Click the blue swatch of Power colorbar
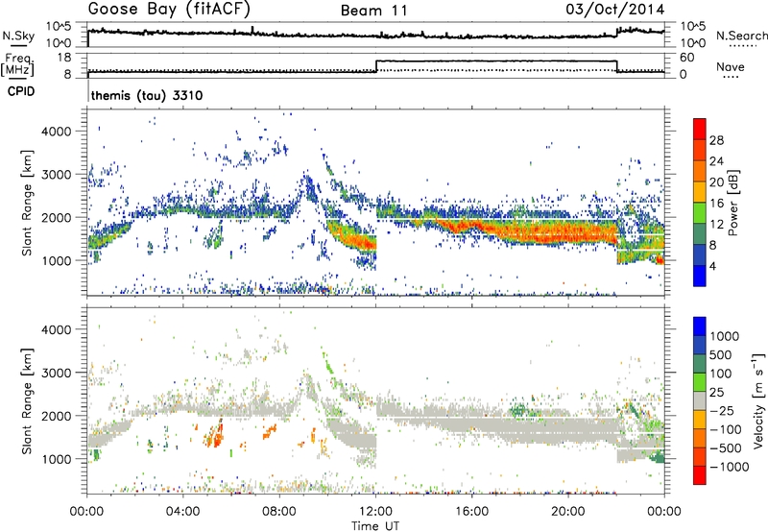 (700, 276)
